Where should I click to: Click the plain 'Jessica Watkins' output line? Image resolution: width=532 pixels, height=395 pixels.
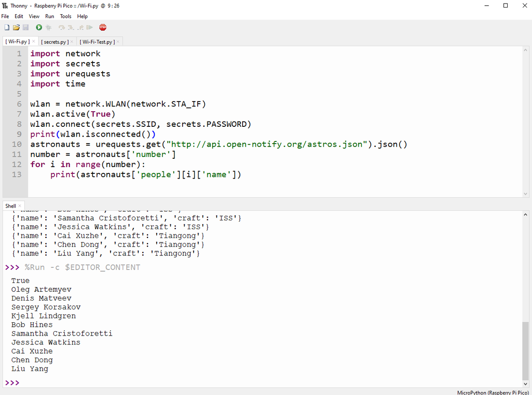pos(46,342)
